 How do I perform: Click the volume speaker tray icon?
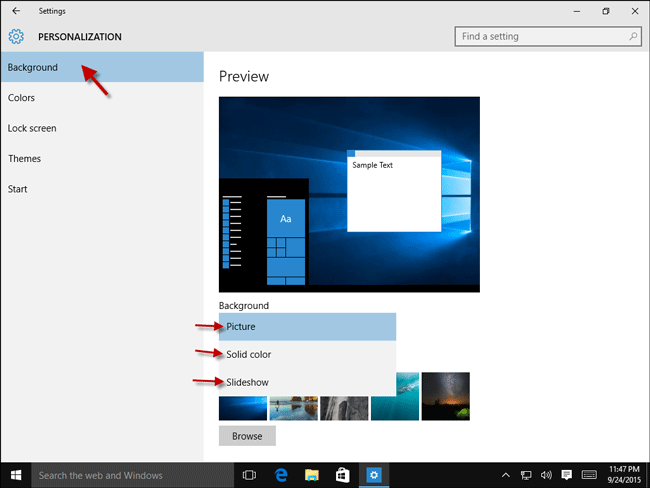pos(546,475)
